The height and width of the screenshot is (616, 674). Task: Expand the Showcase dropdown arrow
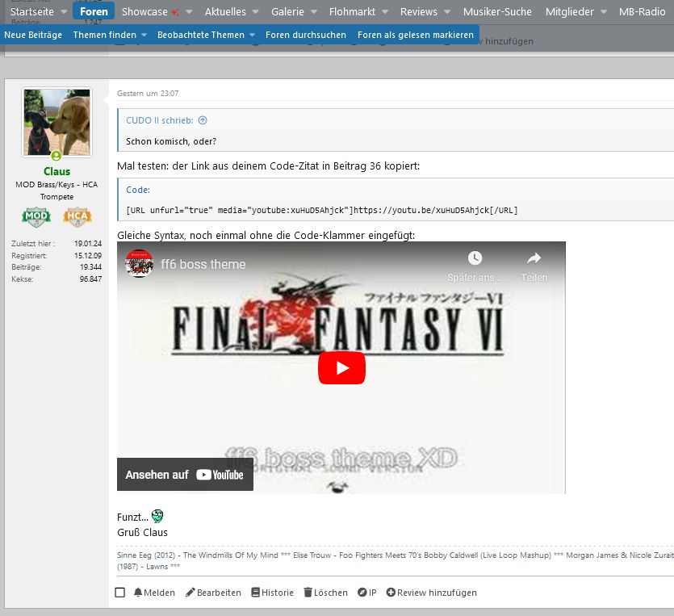[189, 12]
